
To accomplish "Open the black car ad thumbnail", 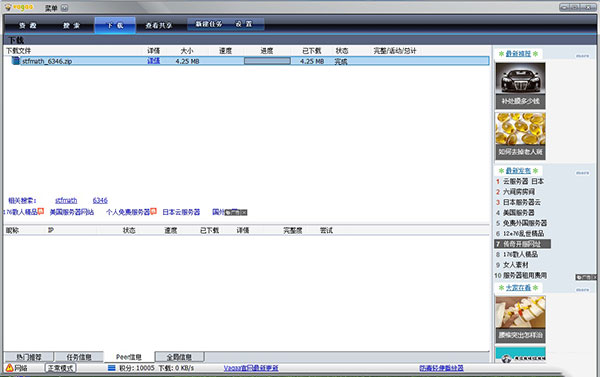I will [520, 86].
